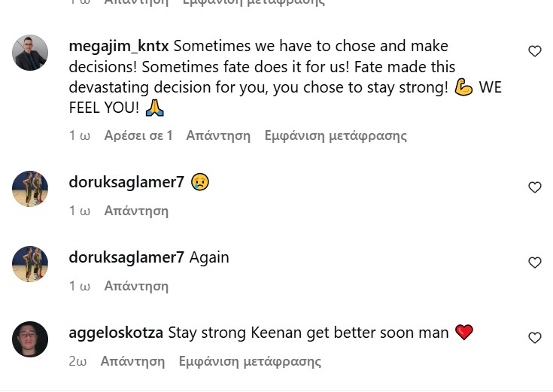Viewport: 553px width, 392px height.
Task: Reply to doruksaglamer7 crying emoji comment
Action: (136, 211)
